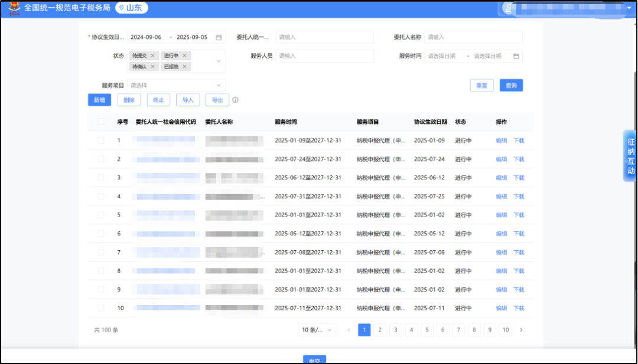The image size is (638, 364).
Task: Click the 查询 search button
Action: coord(511,86)
